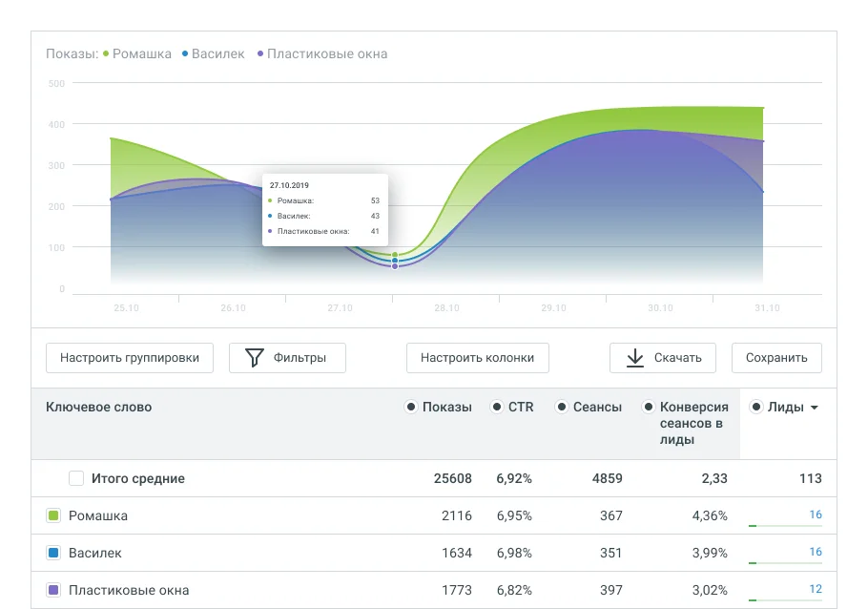This screenshot has width=868, height=609.
Task: Open the Настроить группировки settings
Action: pyautogui.click(x=130, y=358)
